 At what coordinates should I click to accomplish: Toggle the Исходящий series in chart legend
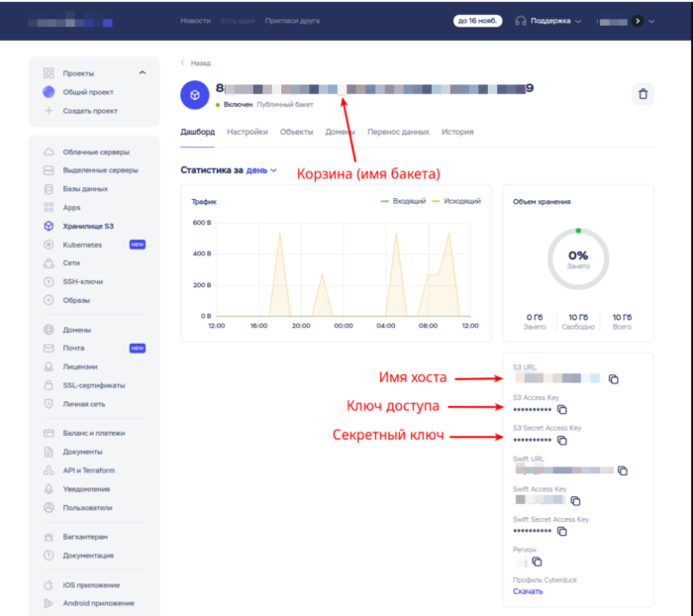pos(456,201)
